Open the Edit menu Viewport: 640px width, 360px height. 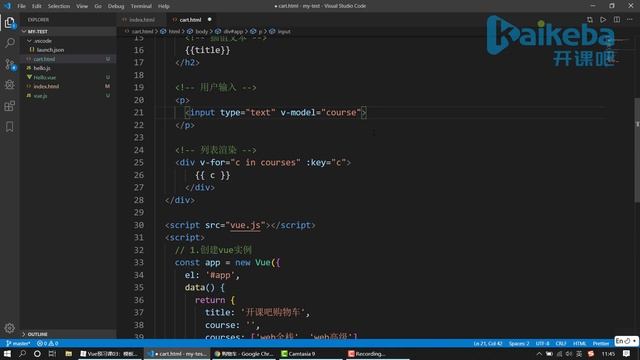point(37,6)
